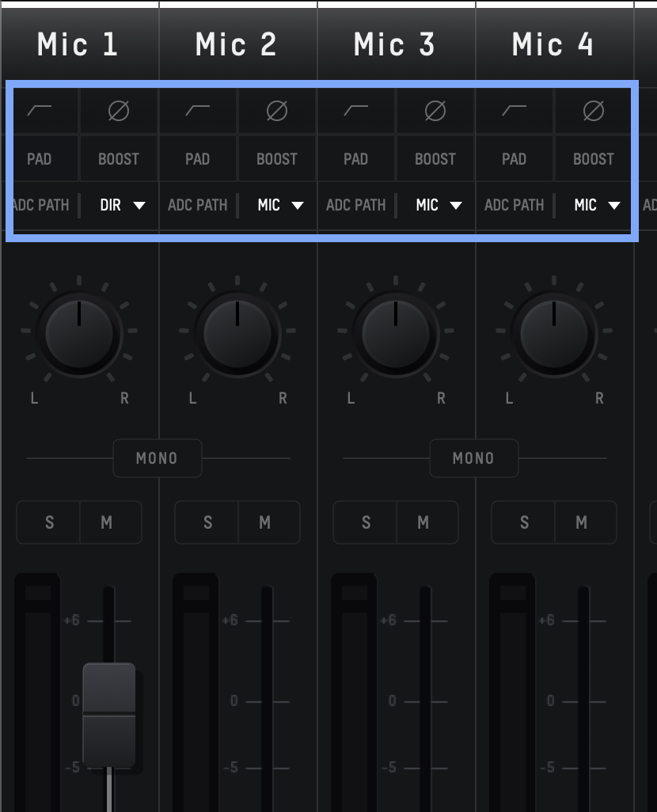
Task: Select the Mic 3 channel name
Action: (394, 44)
